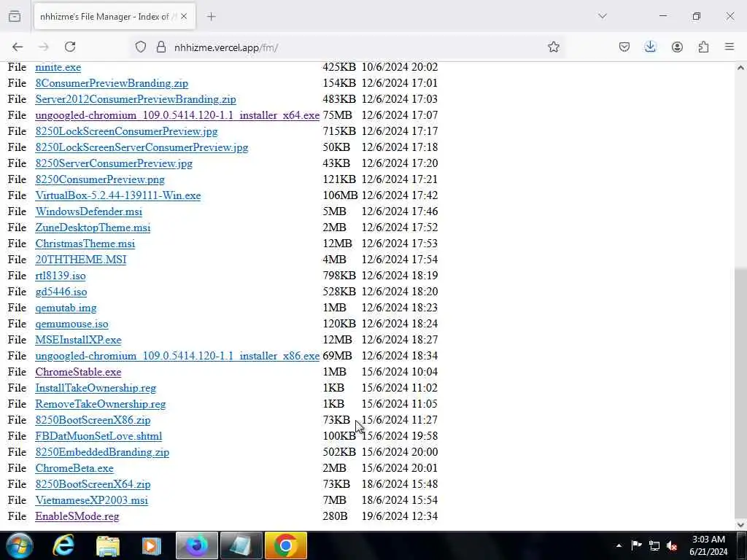Image resolution: width=747 pixels, height=560 pixels.
Task: Focus the address bar showing nhhizme.vercel.app/fm/
Action: (x=348, y=47)
